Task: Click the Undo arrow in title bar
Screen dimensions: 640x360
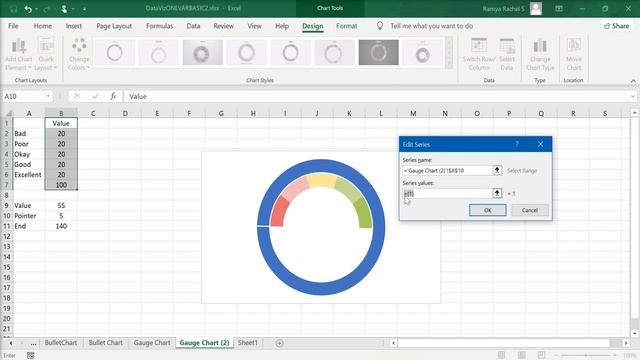Action: click(28, 9)
